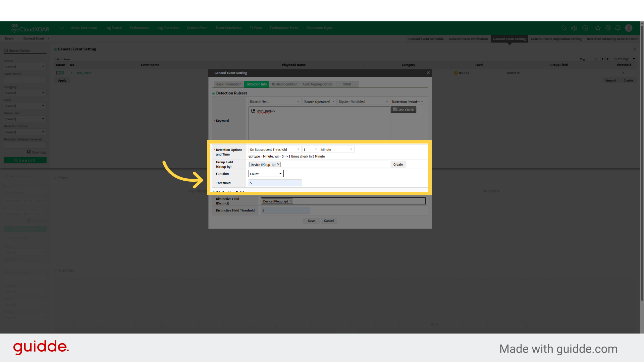Open the On Subsequent Threshold dropdown
This screenshot has width=644, height=362.
[x=274, y=149]
